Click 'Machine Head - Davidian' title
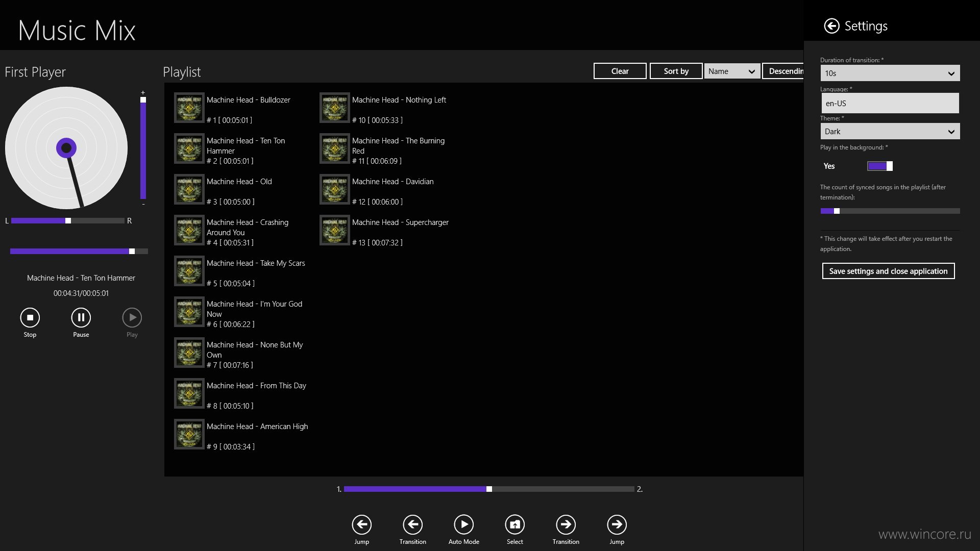 point(393,182)
